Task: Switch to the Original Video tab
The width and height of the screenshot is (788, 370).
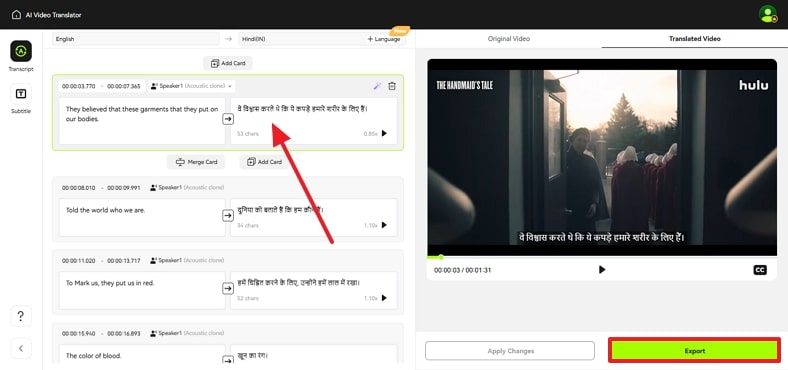Action: pos(509,39)
